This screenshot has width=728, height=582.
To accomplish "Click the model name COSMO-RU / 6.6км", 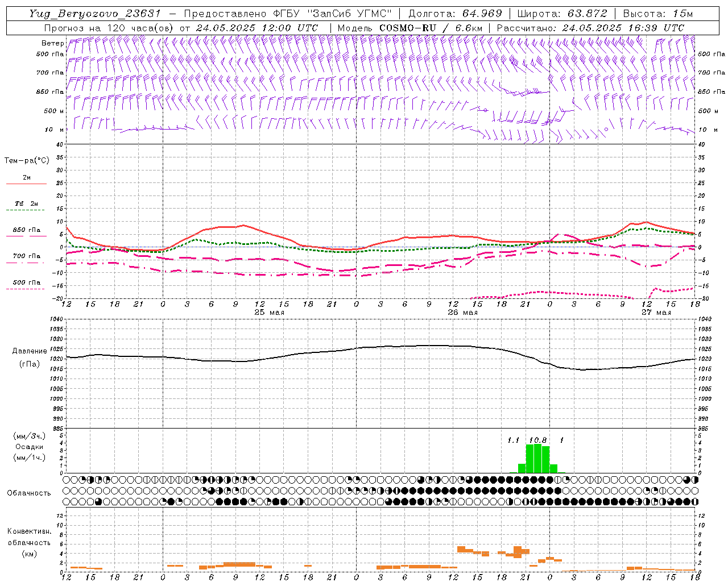I will pos(431,28).
